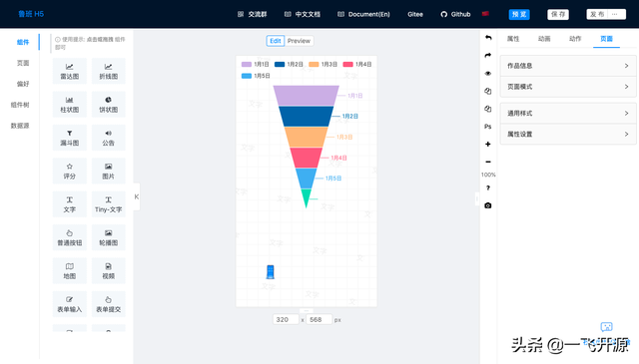Add a radar chart (雷达图) component
Screen dimensions: 639x364
[x=69, y=71]
